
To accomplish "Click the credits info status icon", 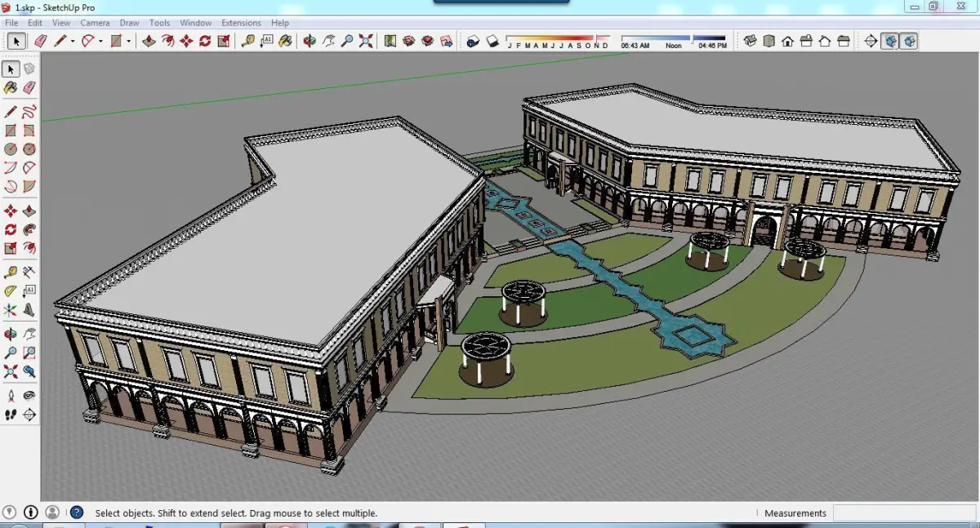I will point(31,512).
